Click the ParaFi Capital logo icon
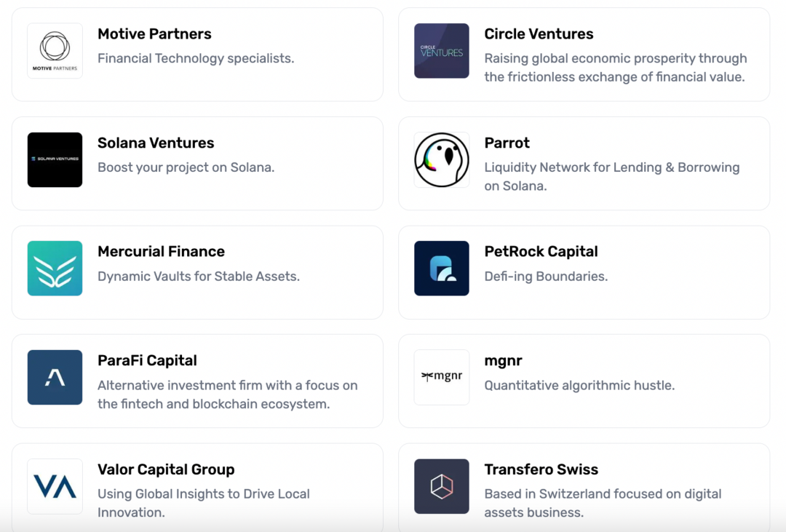Image resolution: width=786 pixels, height=532 pixels. [x=55, y=377]
